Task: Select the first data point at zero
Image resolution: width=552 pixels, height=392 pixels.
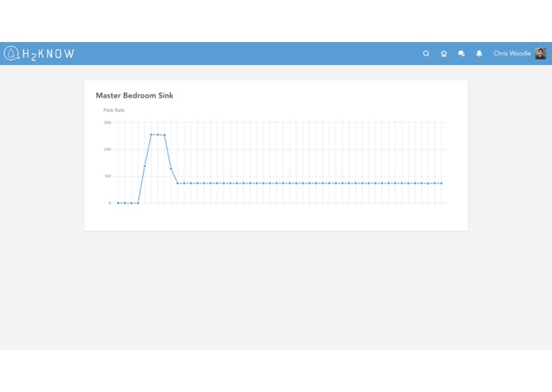Action: tap(118, 203)
